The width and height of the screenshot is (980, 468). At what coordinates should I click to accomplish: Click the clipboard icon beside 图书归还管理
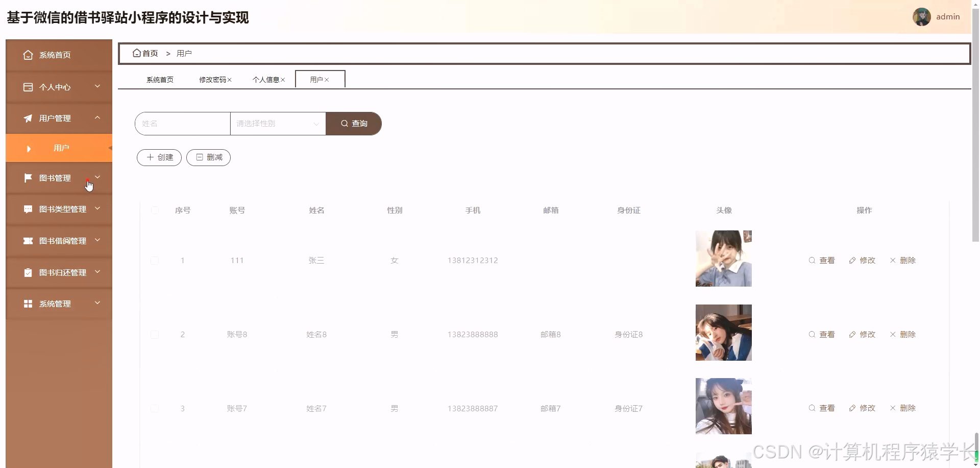pos(28,272)
